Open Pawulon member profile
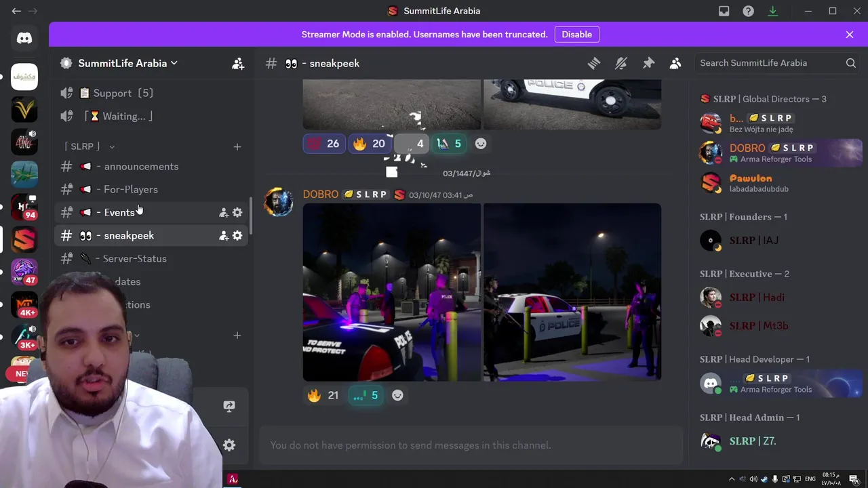 (778, 182)
